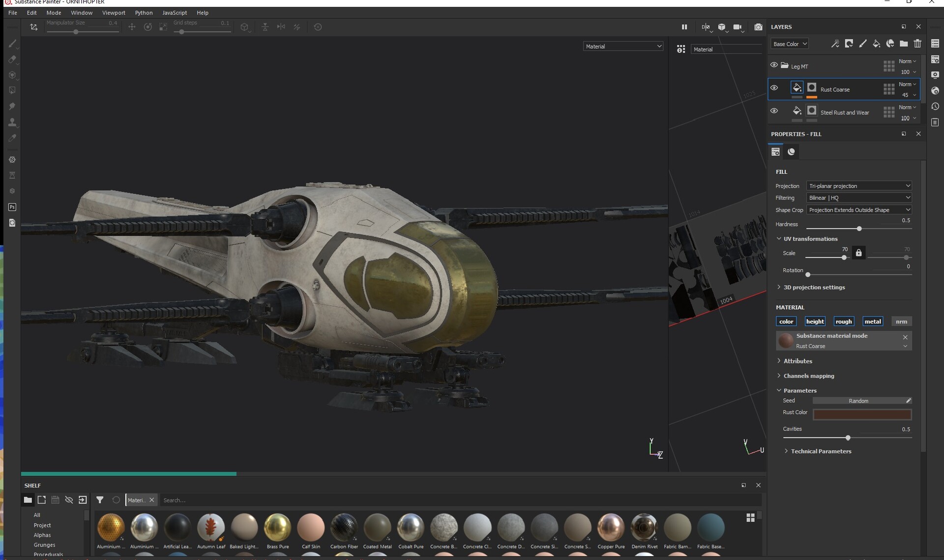The height and width of the screenshot is (560, 944).
Task: Open the Photoshop export (Ps) tool
Action: [12, 207]
